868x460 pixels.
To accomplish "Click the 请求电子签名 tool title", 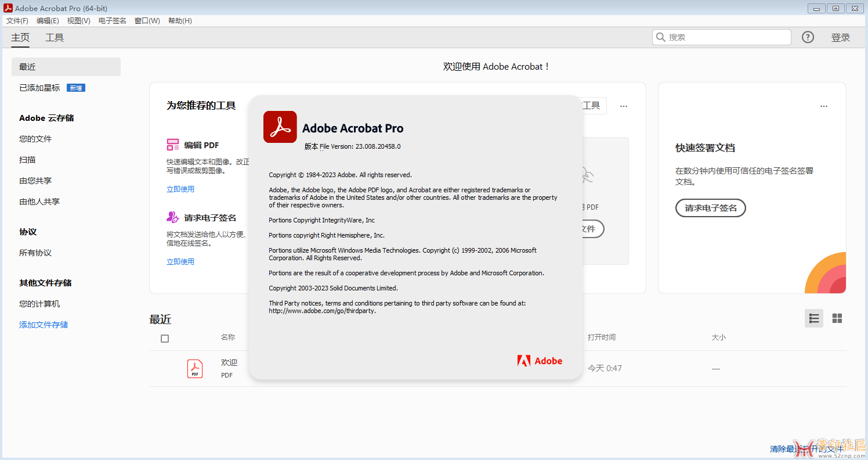I will pyautogui.click(x=210, y=218).
